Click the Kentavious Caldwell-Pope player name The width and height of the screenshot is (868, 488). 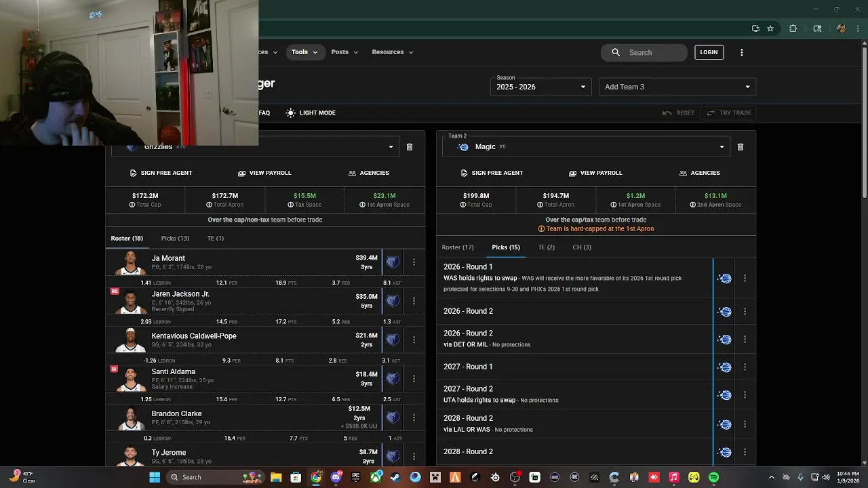[194, 335]
